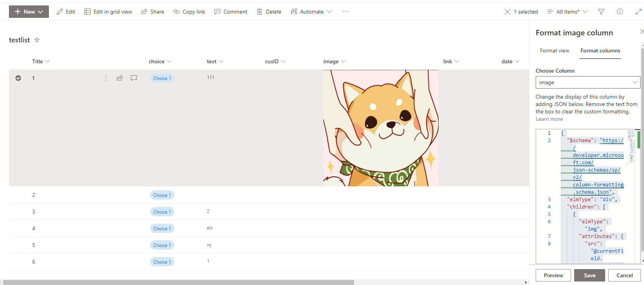Open text column header menu
Viewport: 644px width, 285px height.
[215, 61]
